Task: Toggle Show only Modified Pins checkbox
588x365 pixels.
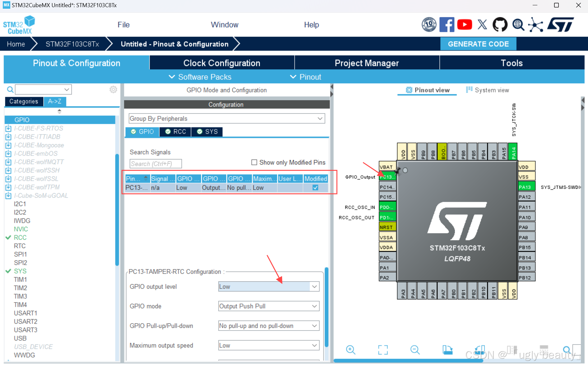Action: tap(254, 162)
